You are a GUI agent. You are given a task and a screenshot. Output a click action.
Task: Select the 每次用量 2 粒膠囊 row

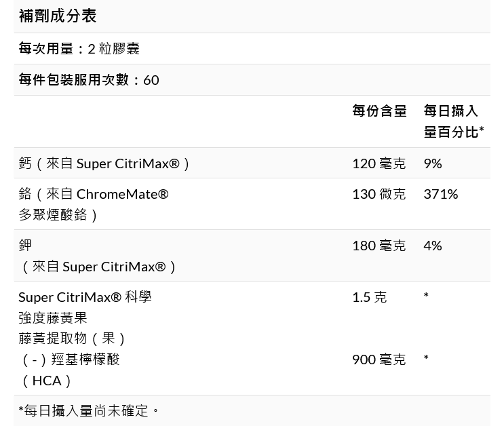click(79, 49)
